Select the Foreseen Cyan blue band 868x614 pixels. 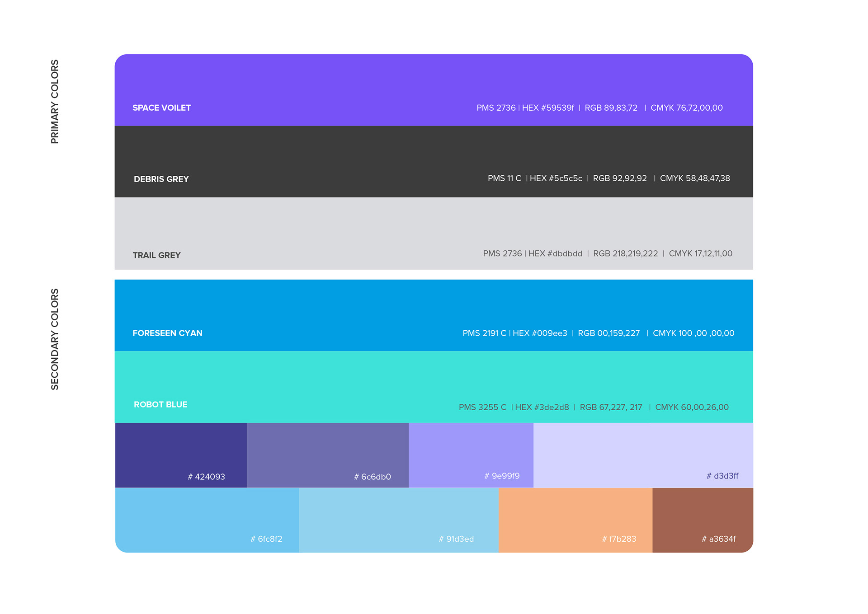434,315
